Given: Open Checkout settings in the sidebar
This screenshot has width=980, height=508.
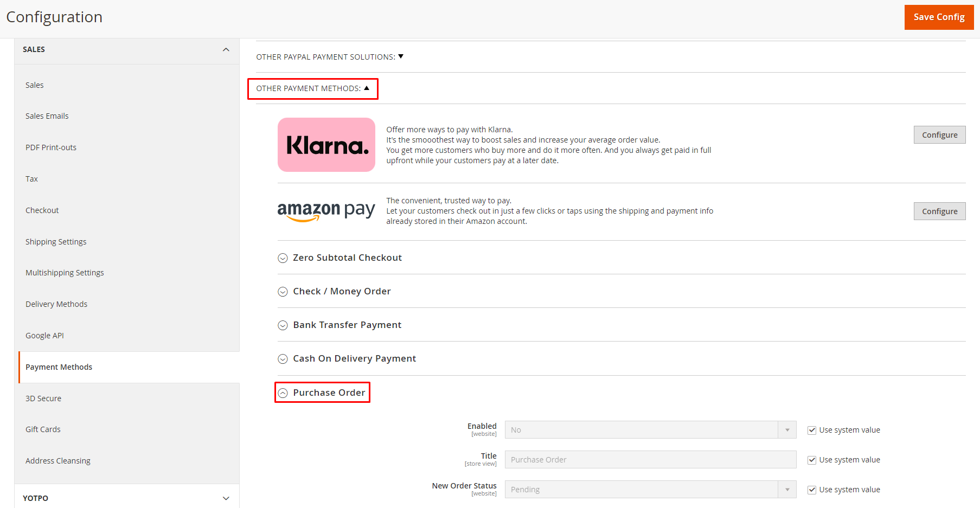Looking at the screenshot, I should tap(42, 210).
